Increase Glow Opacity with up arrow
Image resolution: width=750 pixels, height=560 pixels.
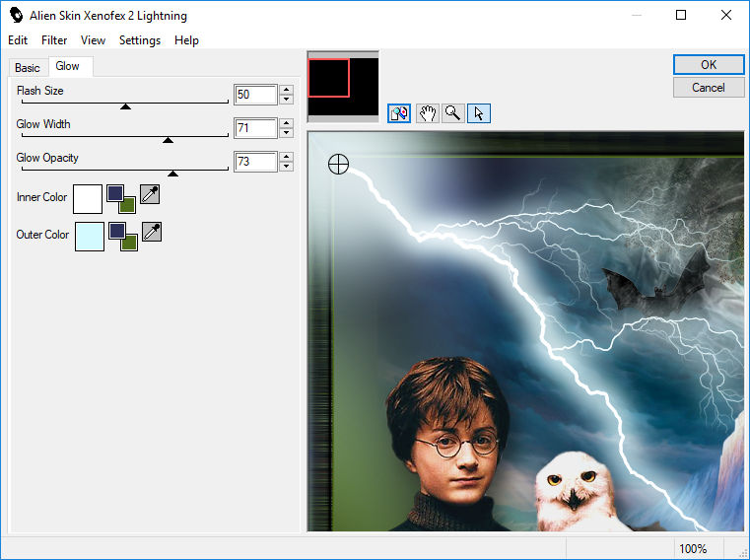click(286, 157)
